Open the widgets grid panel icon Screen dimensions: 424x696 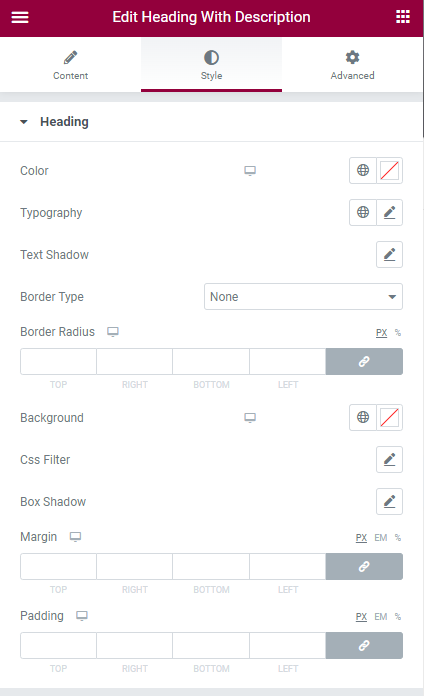[403, 17]
